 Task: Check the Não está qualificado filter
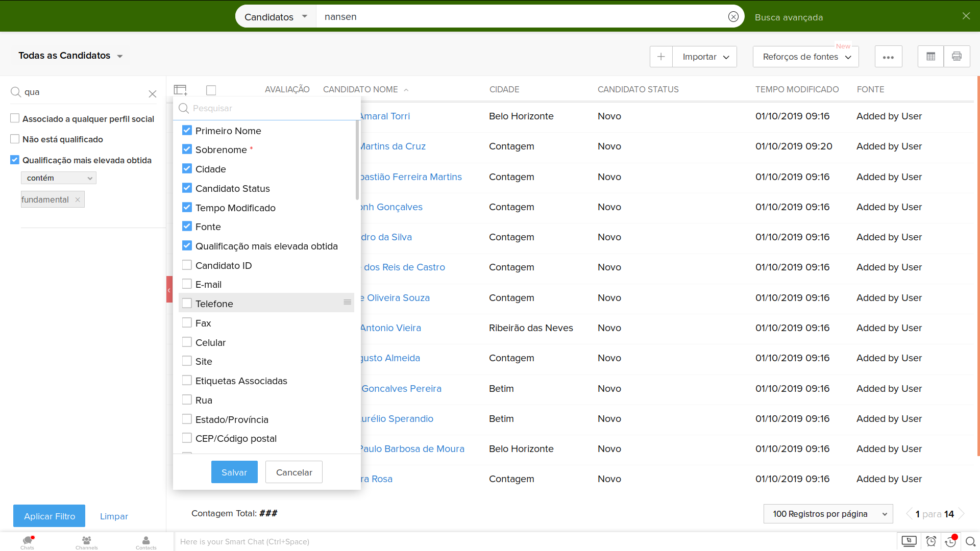(x=15, y=139)
